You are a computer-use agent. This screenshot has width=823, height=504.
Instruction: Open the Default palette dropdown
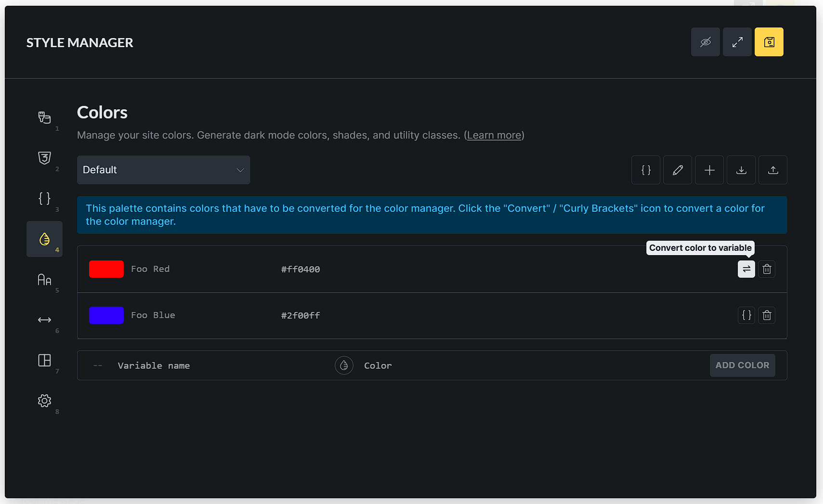[163, 170]
